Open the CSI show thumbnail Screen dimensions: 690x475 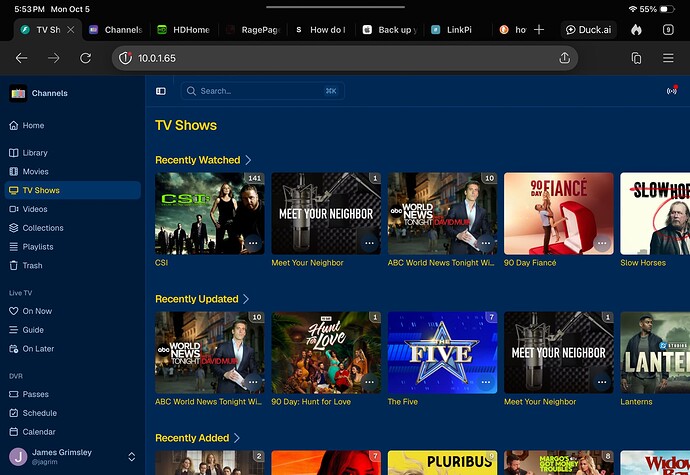pos(210,214)
